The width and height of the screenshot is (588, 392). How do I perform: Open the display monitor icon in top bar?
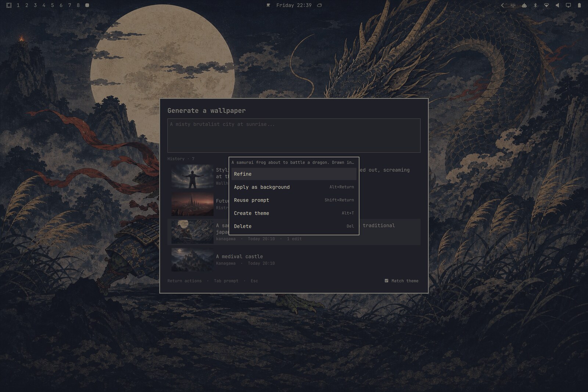pyautogui.click(x=568, y=5)
